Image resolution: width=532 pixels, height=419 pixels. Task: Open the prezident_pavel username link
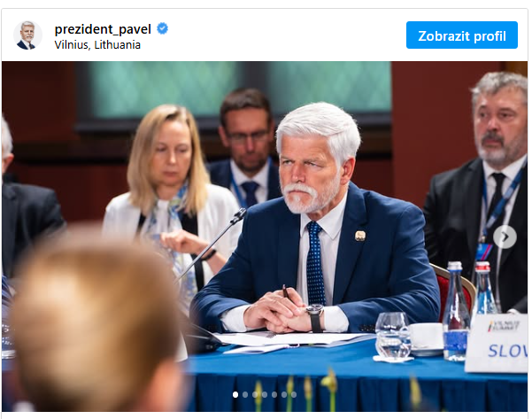pyautogui.click(x=103, y=29)
